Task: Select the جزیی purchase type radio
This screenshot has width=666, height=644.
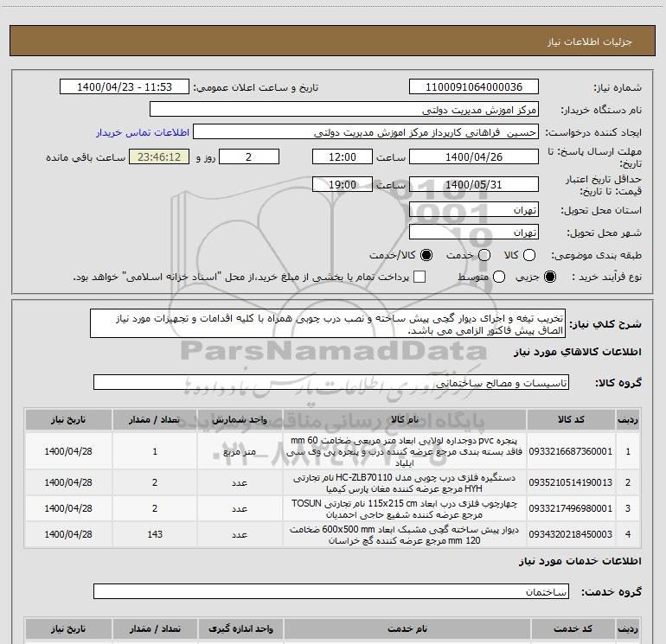Action: click(x=550, y=277)
